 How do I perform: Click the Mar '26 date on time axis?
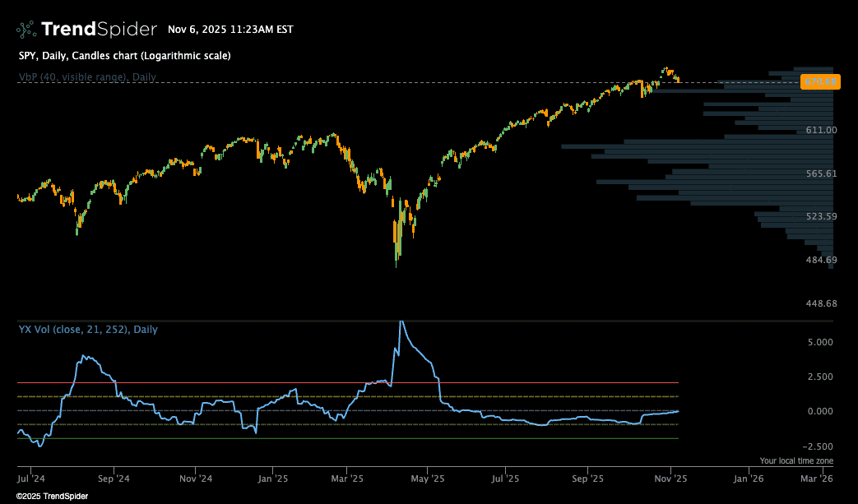[816, 478]
